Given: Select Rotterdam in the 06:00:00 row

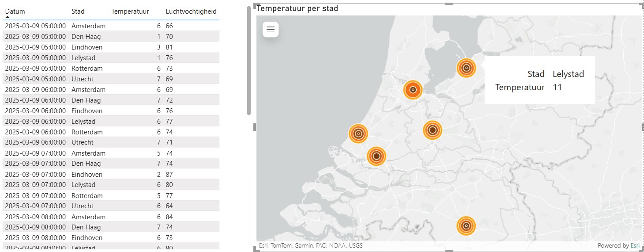Looking at the screenshot, I should [x=87, y=132].
